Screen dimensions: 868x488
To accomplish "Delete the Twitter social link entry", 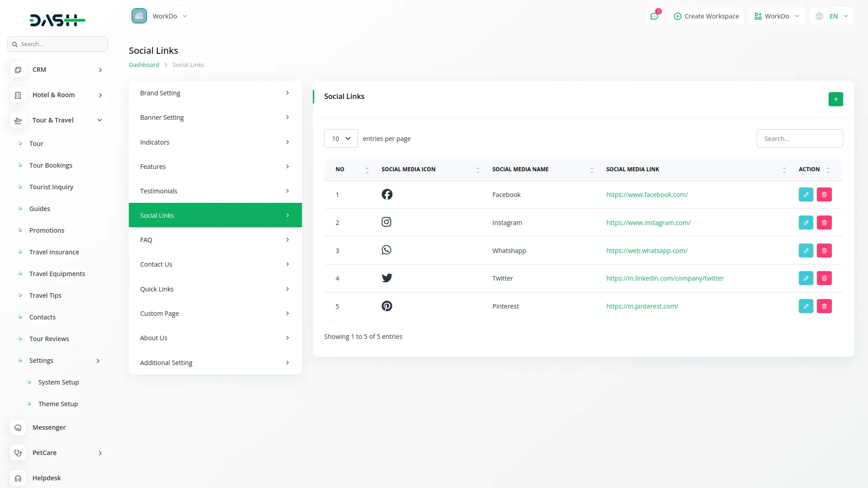I will [824, 278].
